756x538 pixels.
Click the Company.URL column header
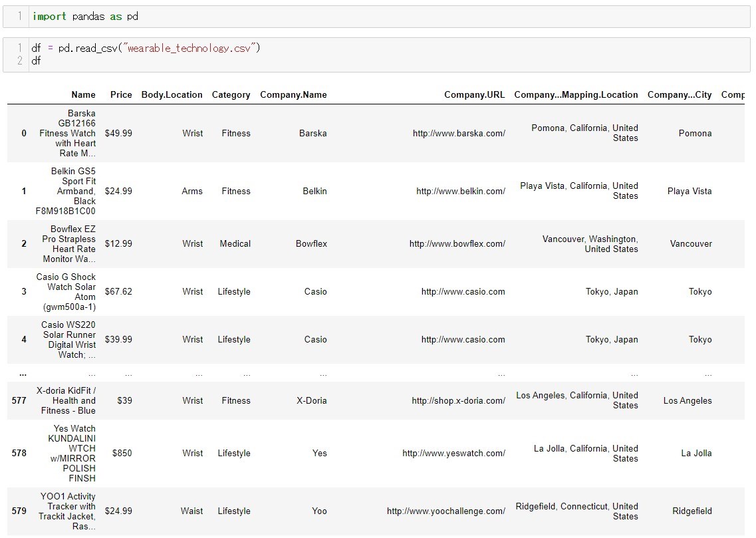(x=474, y=95)
